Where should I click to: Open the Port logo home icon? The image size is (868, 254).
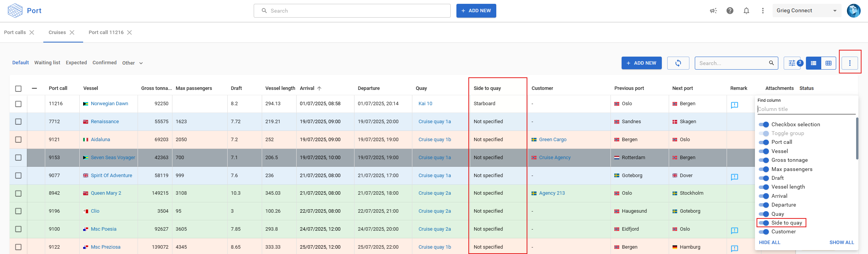pos(15,10)
